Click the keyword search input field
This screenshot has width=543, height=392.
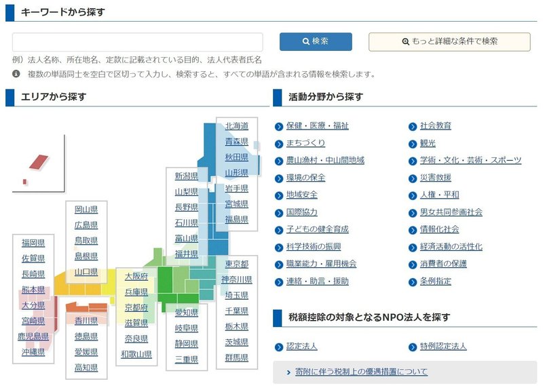(x=138, y=42)
